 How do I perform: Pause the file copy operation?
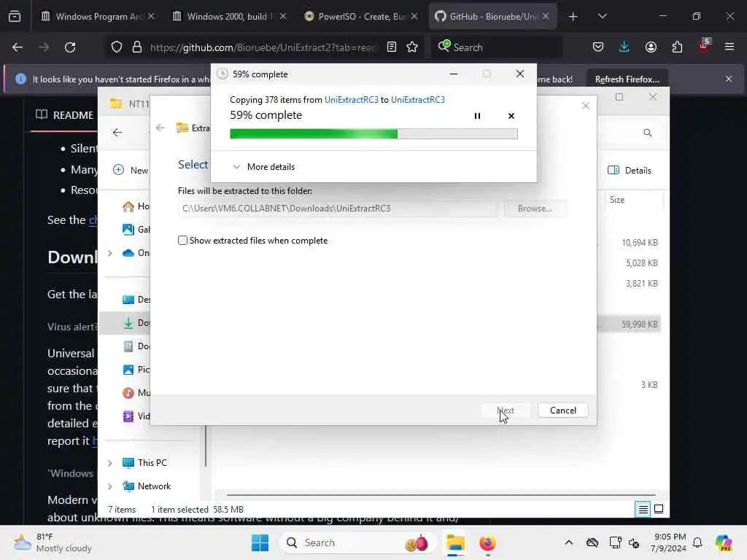pos(477,116)
